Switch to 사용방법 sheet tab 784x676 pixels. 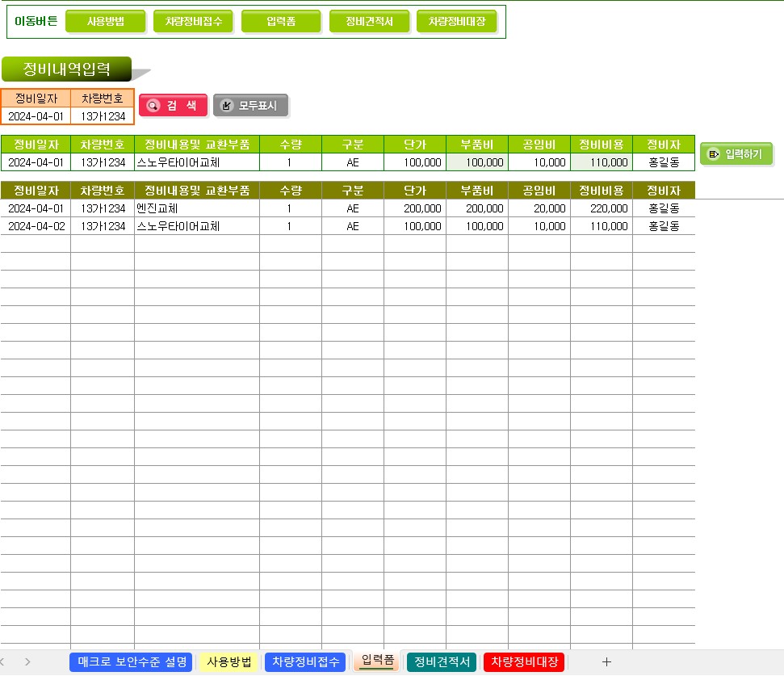coord(229,662)
